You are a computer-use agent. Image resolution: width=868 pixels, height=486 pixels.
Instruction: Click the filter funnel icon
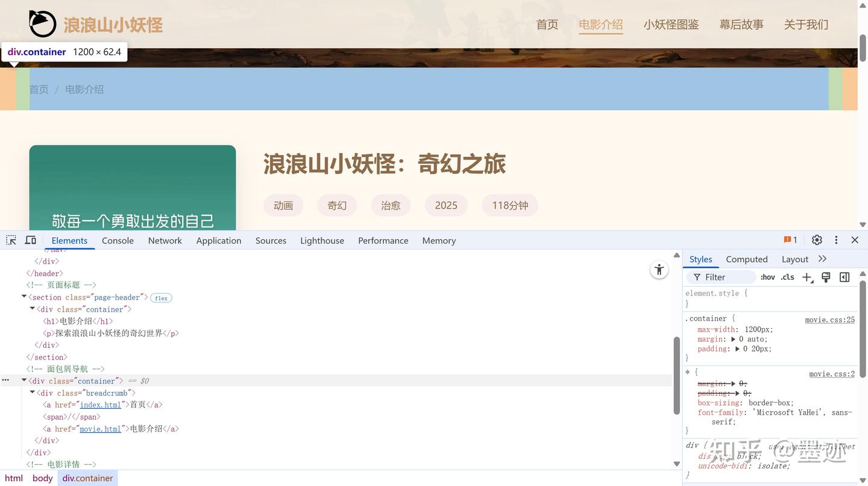697,277
